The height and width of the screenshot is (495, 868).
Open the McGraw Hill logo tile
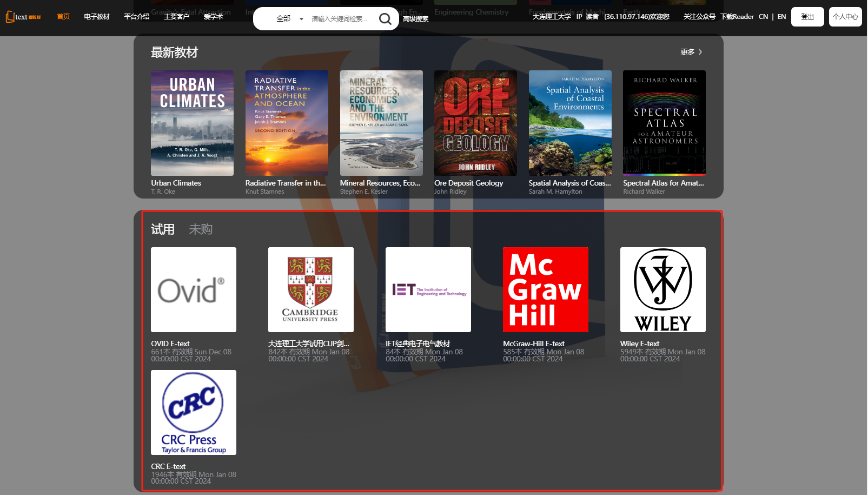(x=545, y=289)
